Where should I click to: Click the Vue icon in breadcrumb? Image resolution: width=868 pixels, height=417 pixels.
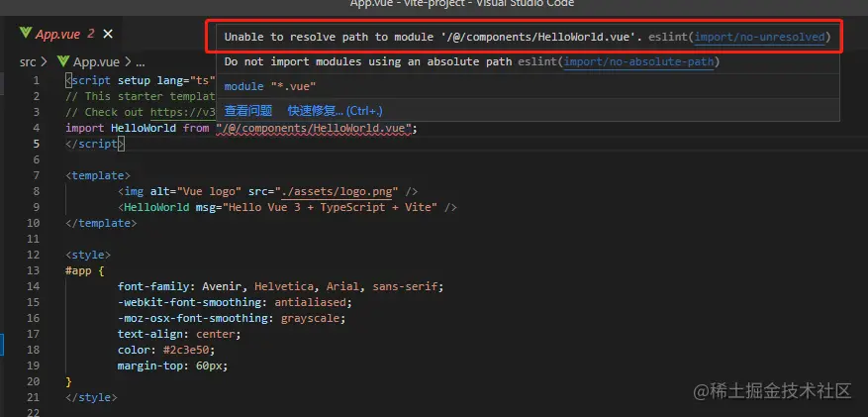pos(63,61)
